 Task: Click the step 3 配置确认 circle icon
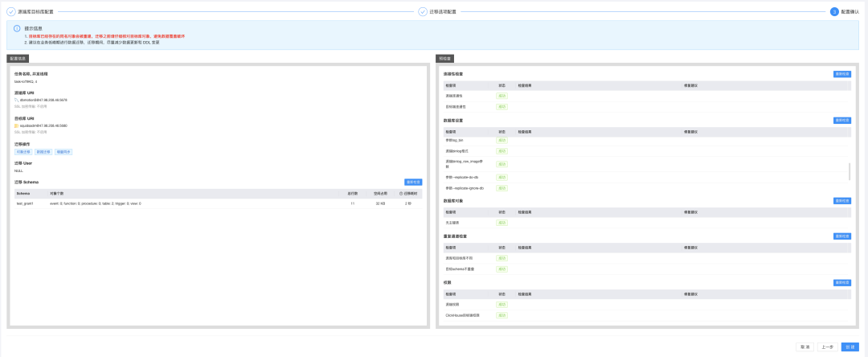[834, 11]
